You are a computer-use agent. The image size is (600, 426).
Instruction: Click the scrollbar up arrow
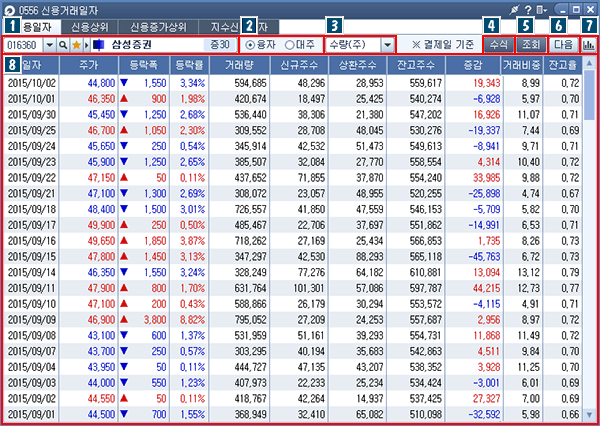pyautogui.click(x=589, y=62)
